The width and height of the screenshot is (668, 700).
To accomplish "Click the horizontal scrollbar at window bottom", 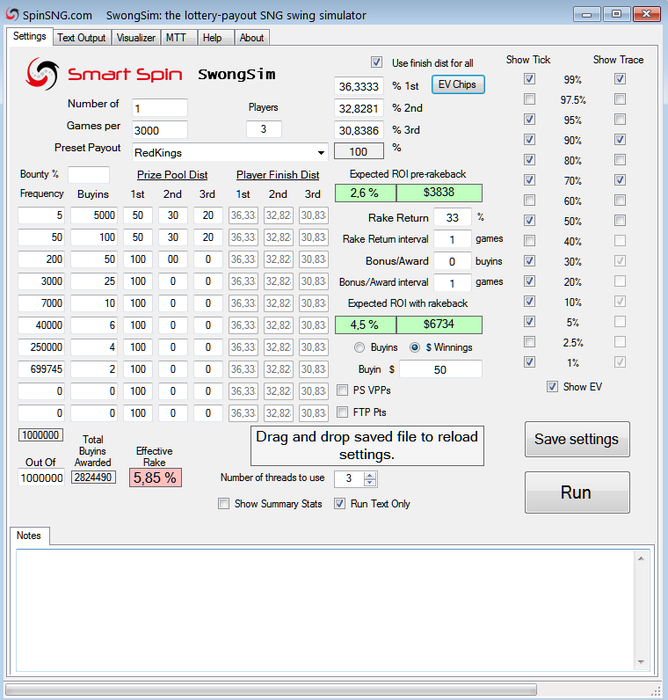I will pyautogui.click(x=271, y=690).
